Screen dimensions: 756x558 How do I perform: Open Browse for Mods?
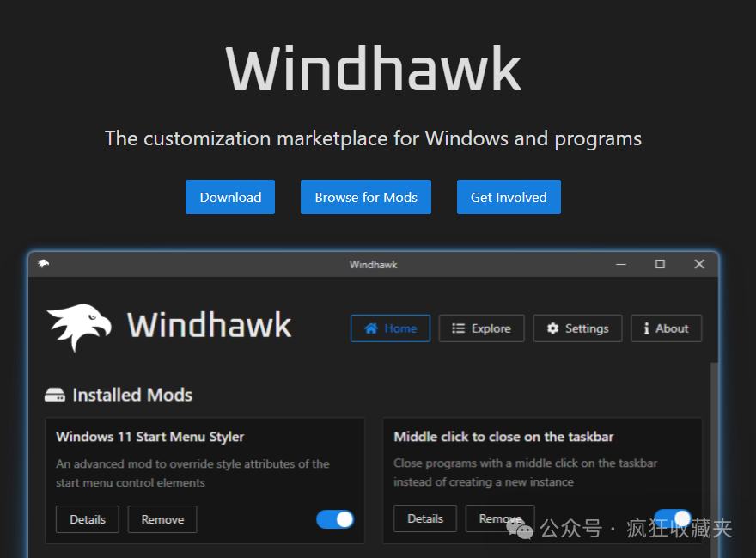pos(365,197)
